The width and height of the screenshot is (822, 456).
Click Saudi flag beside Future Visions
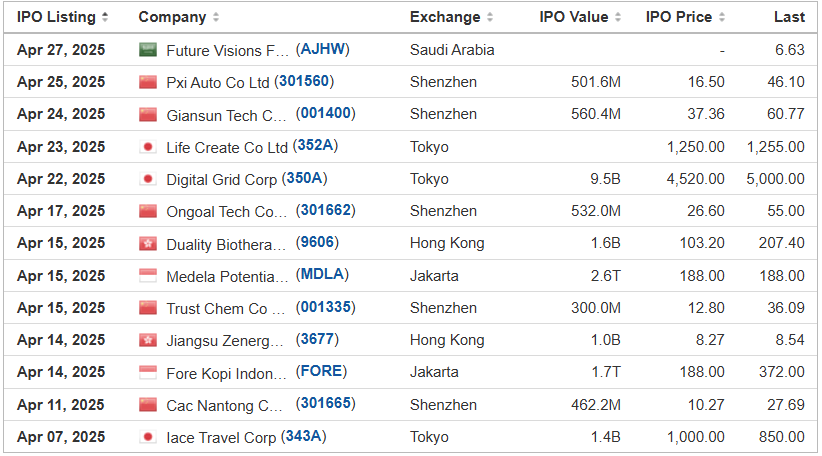pyautogui.click(x=148, y=50)
